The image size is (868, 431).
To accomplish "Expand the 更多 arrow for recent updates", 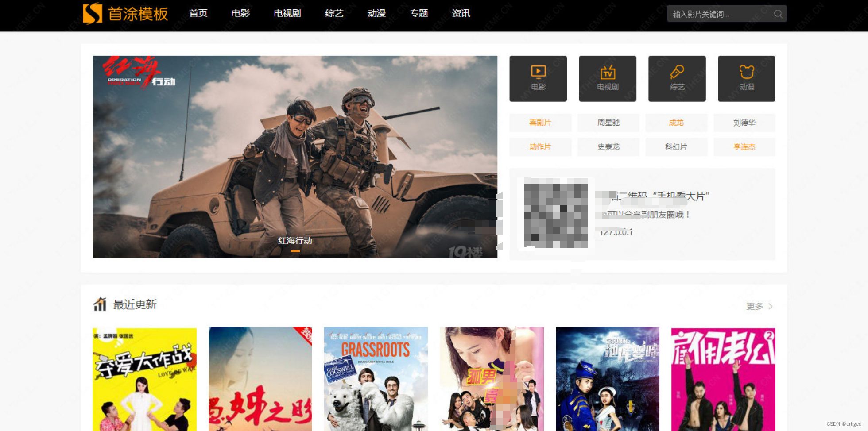I will coord(770,306).
